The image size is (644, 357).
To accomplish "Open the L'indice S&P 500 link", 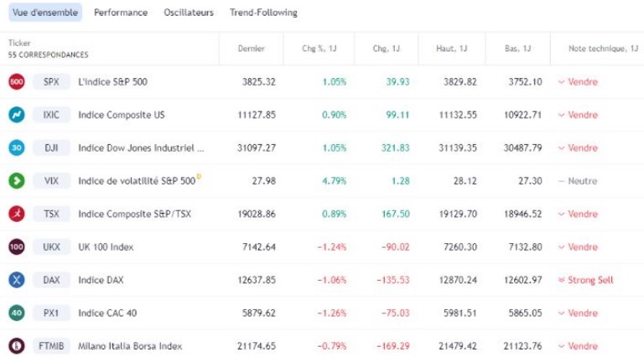I will (x=114, y=82).
